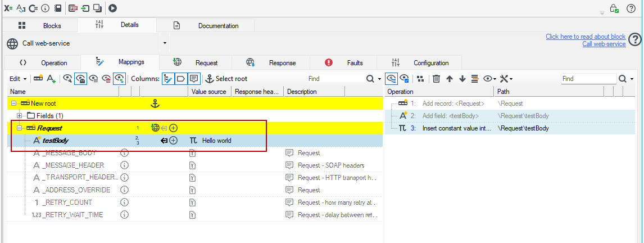Switch to the Documentation tab
This screenshot has width=644, height=243.
[206, 25]
